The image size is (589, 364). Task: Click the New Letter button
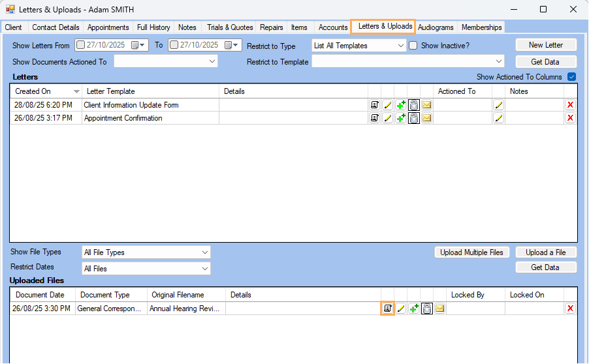545,45
